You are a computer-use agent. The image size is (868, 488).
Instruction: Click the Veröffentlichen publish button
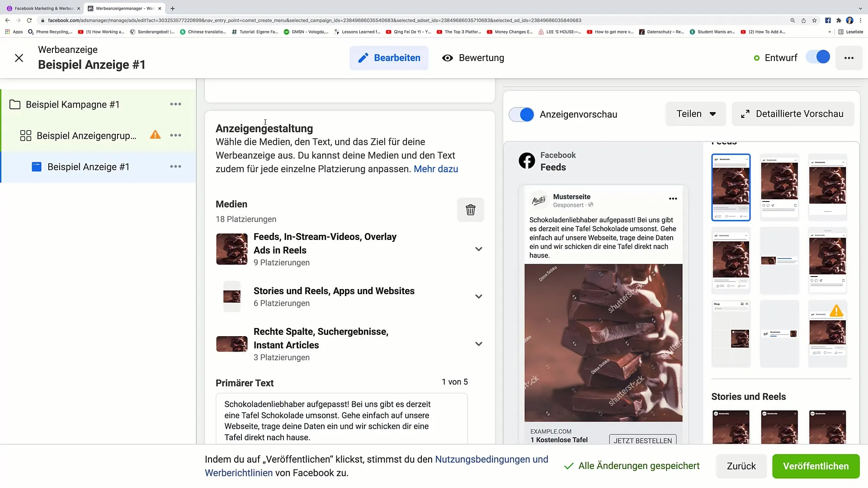(816, 466)
